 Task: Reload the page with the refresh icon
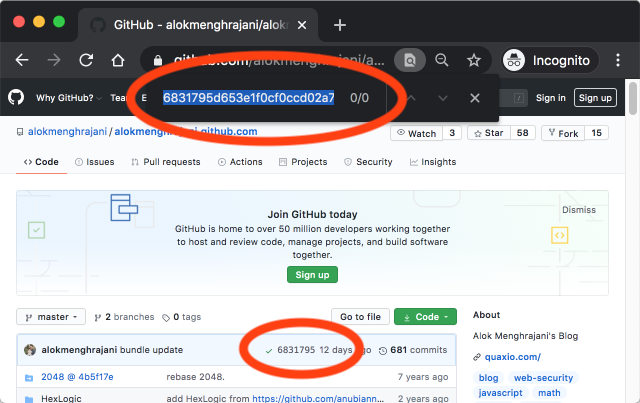click(86, 60)
